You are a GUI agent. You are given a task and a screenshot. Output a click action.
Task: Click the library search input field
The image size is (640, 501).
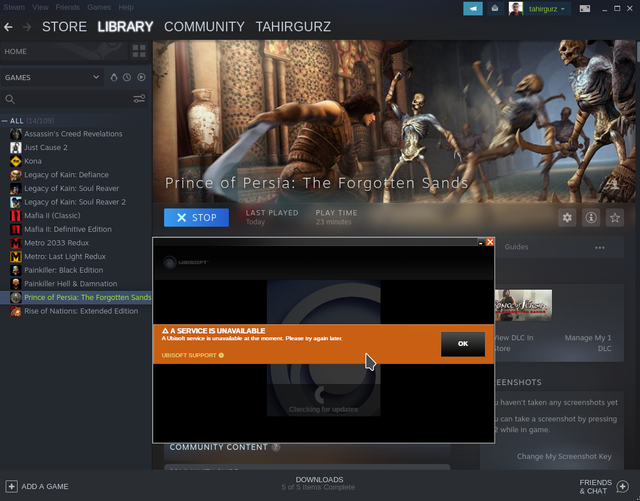(73, 99)
